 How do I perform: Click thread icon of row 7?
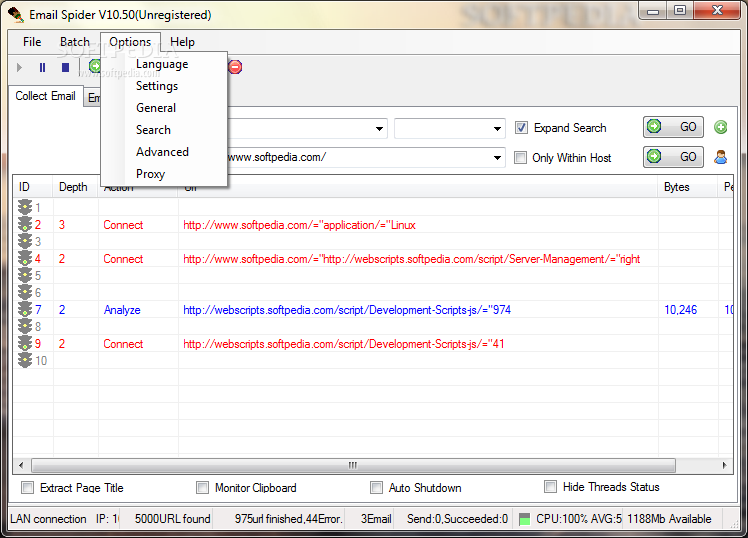click(x=25, y=310)
